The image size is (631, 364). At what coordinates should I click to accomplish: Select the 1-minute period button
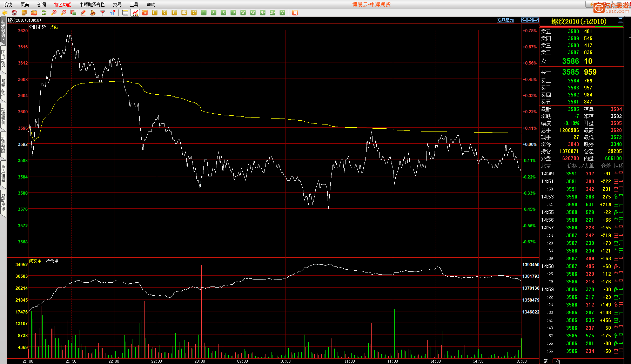tap(204, 13)
